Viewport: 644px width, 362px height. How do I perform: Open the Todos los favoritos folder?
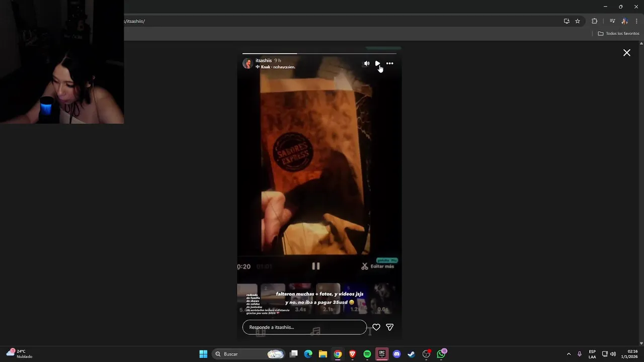618,34
